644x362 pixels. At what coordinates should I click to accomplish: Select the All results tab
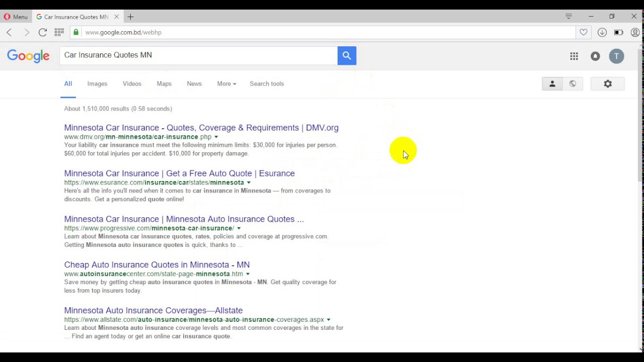(68, 84)
